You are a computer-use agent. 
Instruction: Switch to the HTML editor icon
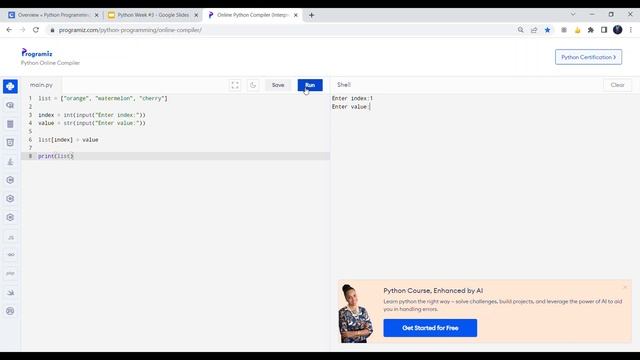(x=10, y=142)
